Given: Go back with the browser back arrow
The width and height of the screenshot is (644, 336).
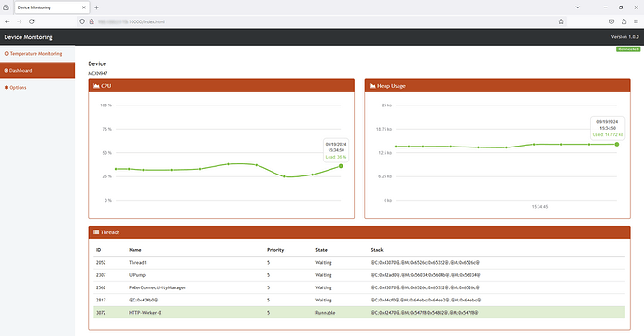Looking at the screenshot, I should coord(7,21).
